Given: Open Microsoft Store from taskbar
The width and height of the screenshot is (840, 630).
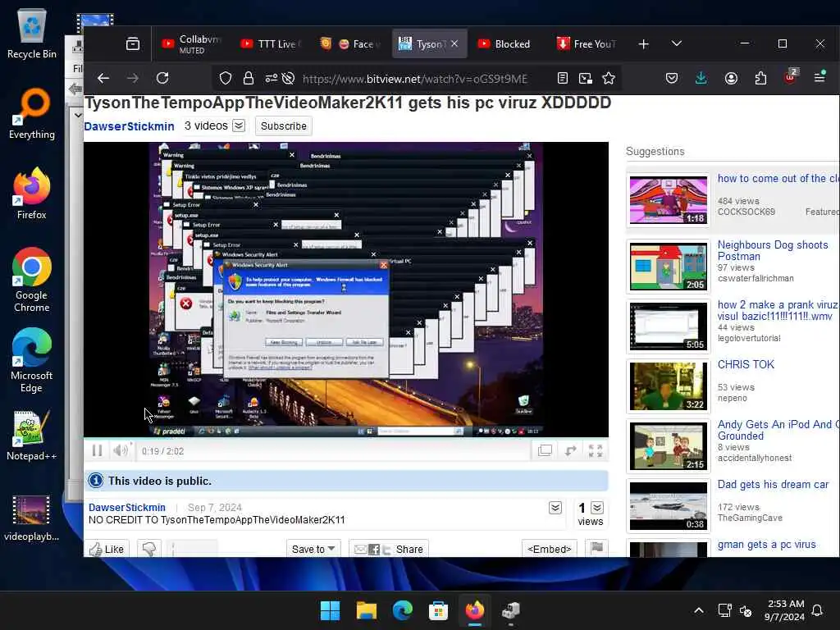Looking at the screenshot, I should [x=438, y=610].
